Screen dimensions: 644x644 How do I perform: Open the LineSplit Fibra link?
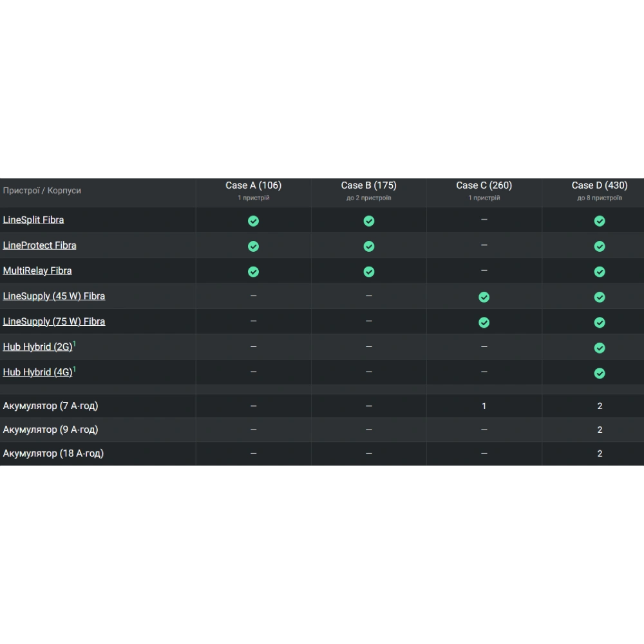pos(33,220)
